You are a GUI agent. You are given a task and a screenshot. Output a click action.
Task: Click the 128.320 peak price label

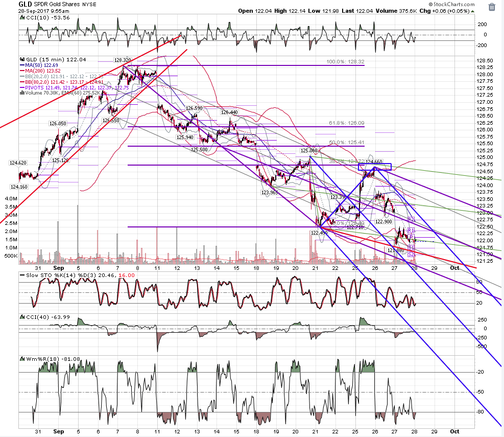coord(123,60)
